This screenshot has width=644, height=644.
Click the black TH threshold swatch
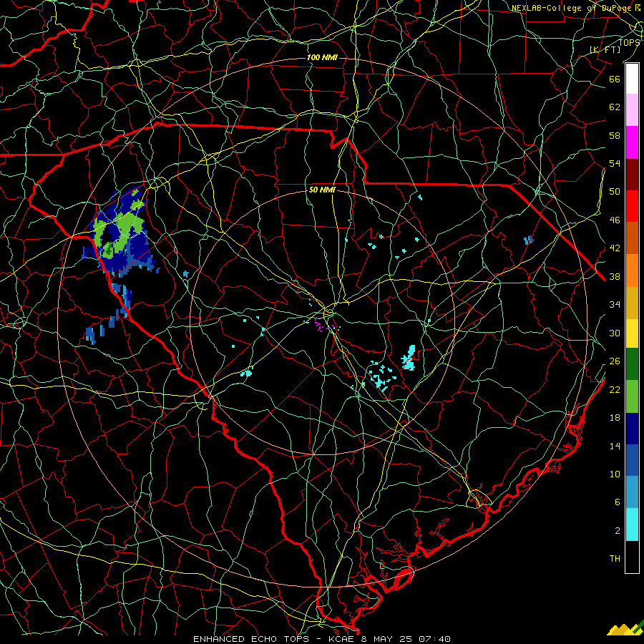point(632,557)
